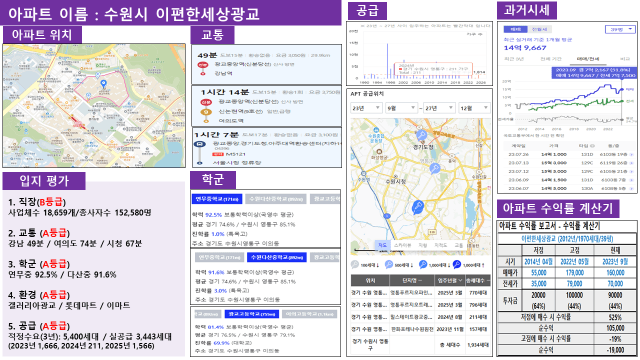Open the start year 23년 dropdown
The width and height of the screenshot is (640, 360).
click(366, 108)
